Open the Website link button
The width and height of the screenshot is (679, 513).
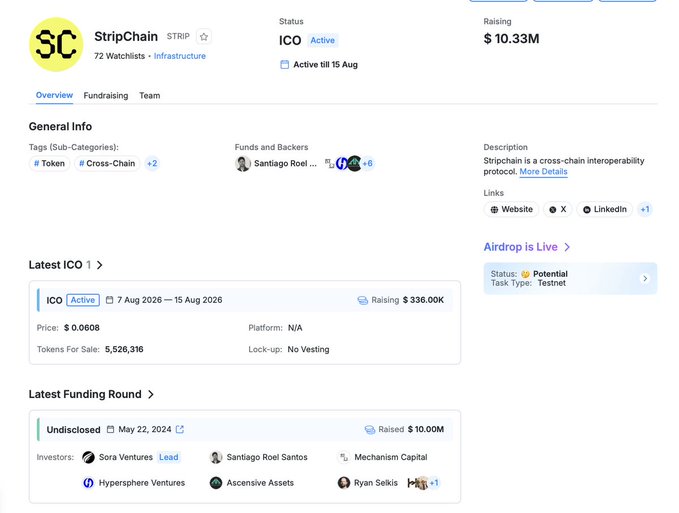pos(511,210)
